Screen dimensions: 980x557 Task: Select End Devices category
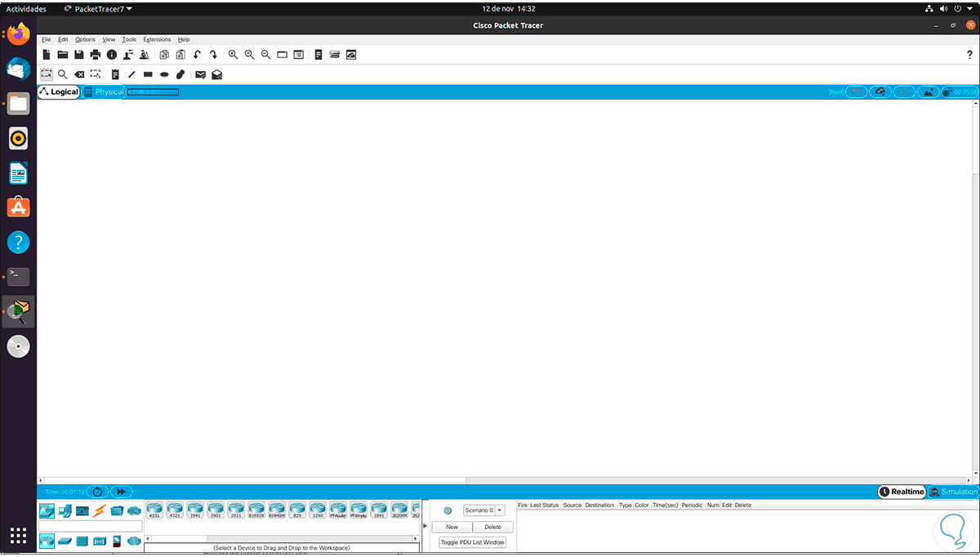65,511
